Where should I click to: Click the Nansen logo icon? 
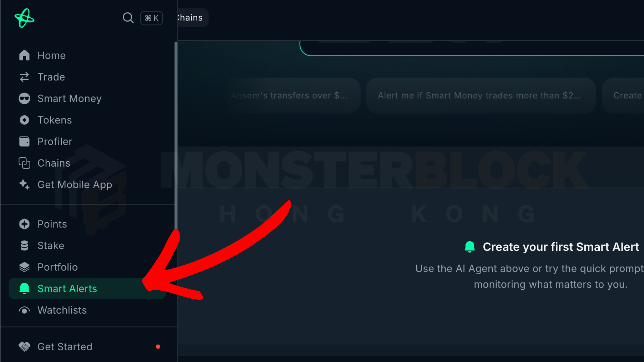point(24,18)
